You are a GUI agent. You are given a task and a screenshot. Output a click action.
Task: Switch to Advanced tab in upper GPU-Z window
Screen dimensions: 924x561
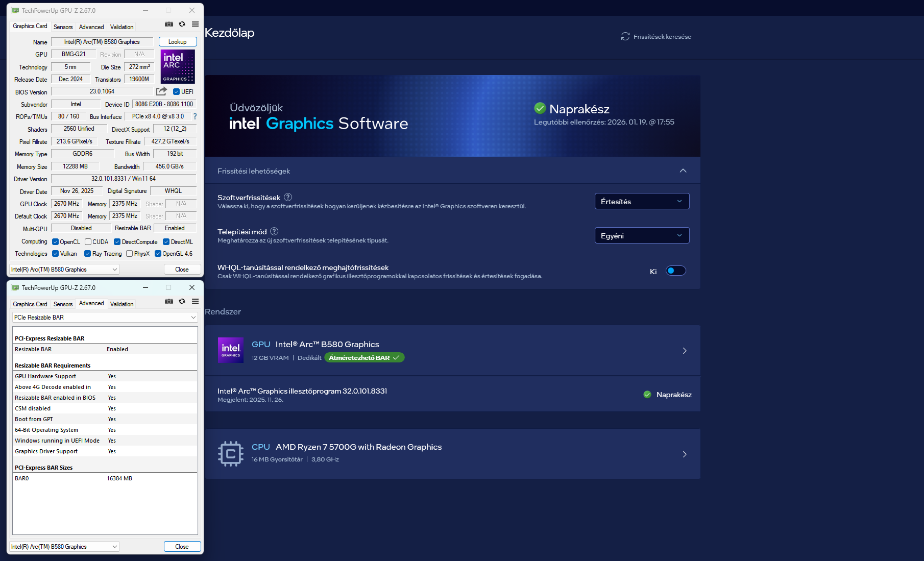(91, 27)
